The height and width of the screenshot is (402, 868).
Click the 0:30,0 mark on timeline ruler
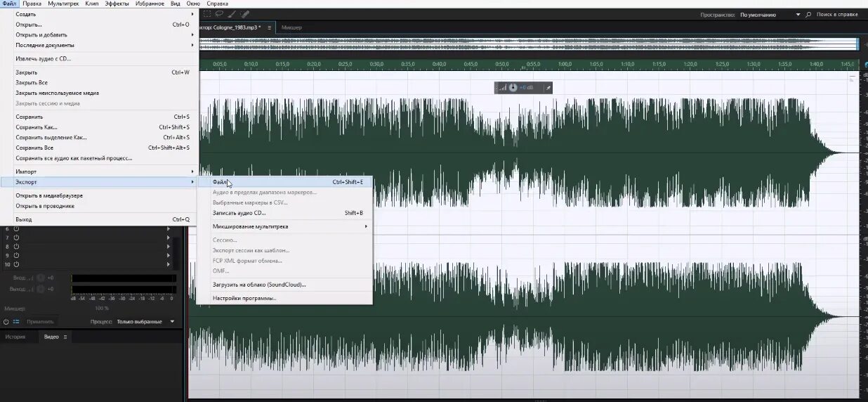(x=376, y=64)
